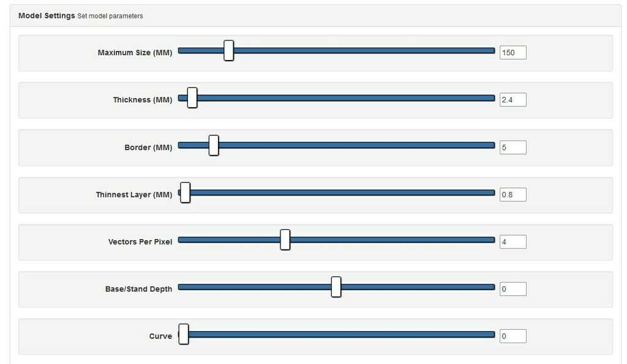Image resolution: width=627 pixels, height=364 pixels.
Task: Click the Base/Stand Depth slider handle
Action: point(336,286)
